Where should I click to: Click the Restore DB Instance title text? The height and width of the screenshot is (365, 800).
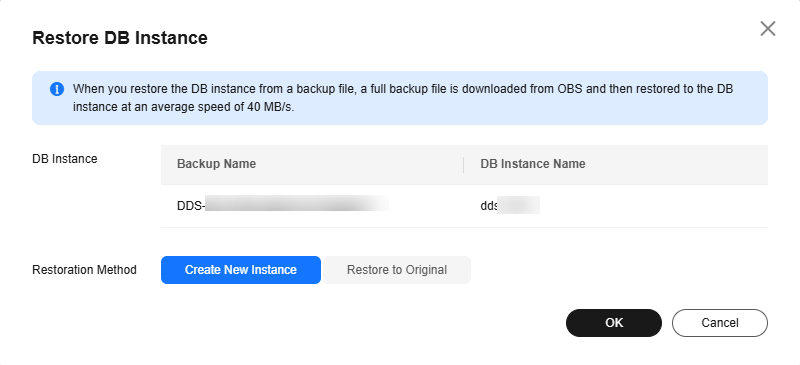(120, 38)
